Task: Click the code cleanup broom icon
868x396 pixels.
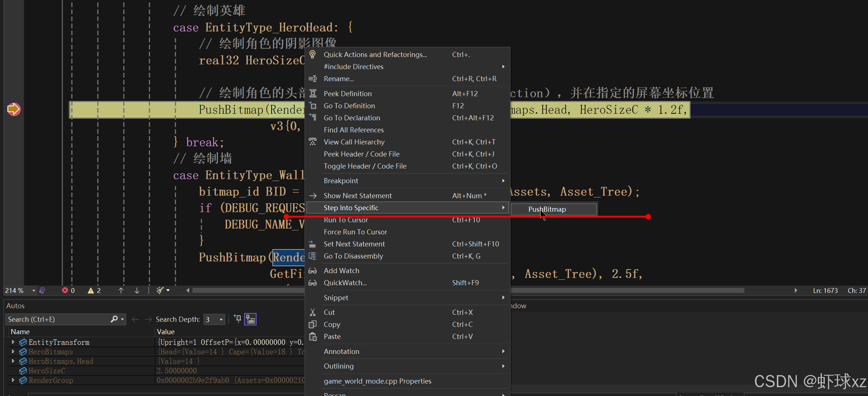Action: tap(160, 290)
